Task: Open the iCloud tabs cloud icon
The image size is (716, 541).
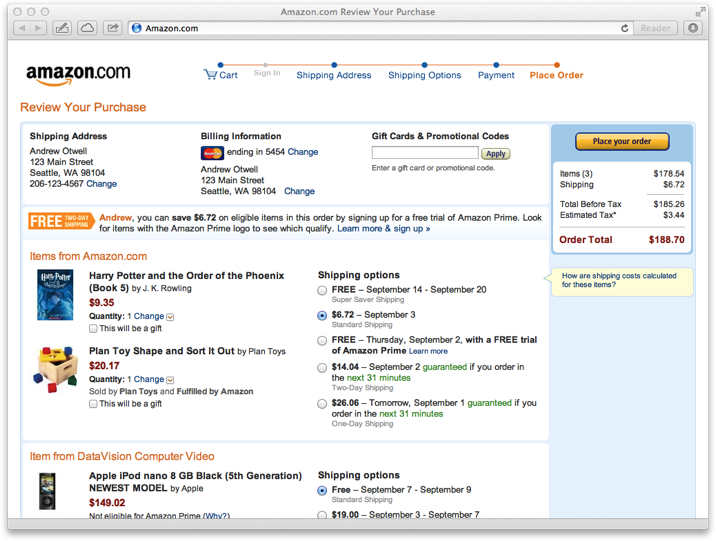Action: pyautogui.click(x=87, y=28)
